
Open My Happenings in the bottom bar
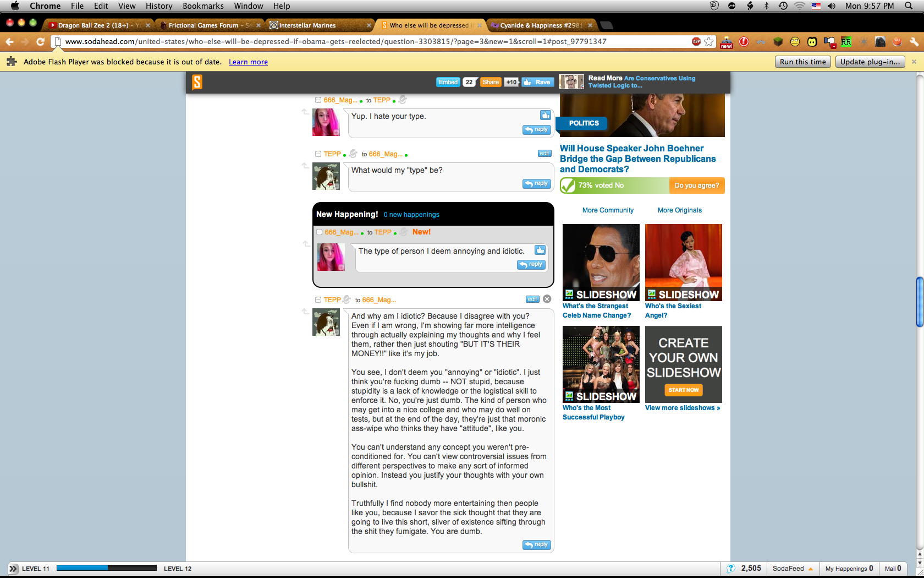tap(849, 569)
